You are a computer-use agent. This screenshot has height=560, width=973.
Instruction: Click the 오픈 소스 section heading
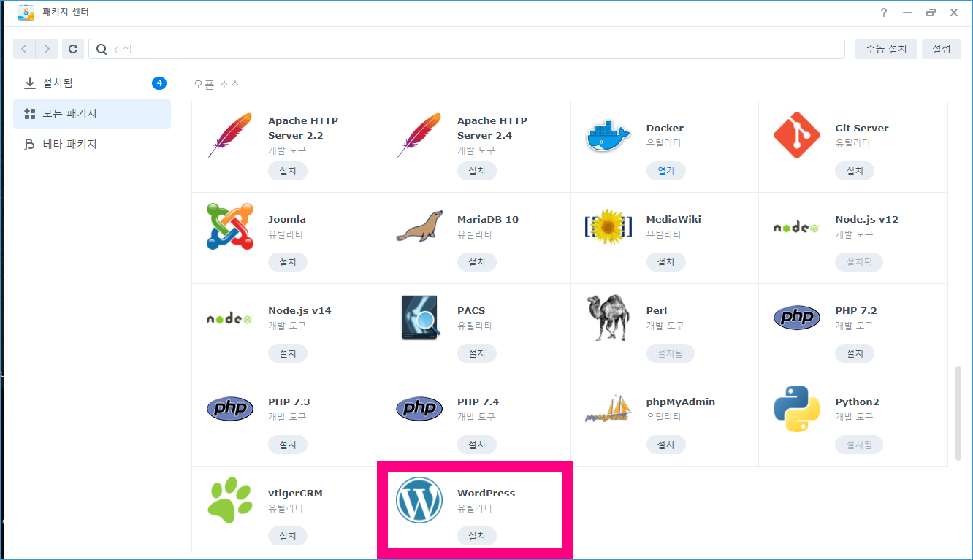tap(217, 84)
